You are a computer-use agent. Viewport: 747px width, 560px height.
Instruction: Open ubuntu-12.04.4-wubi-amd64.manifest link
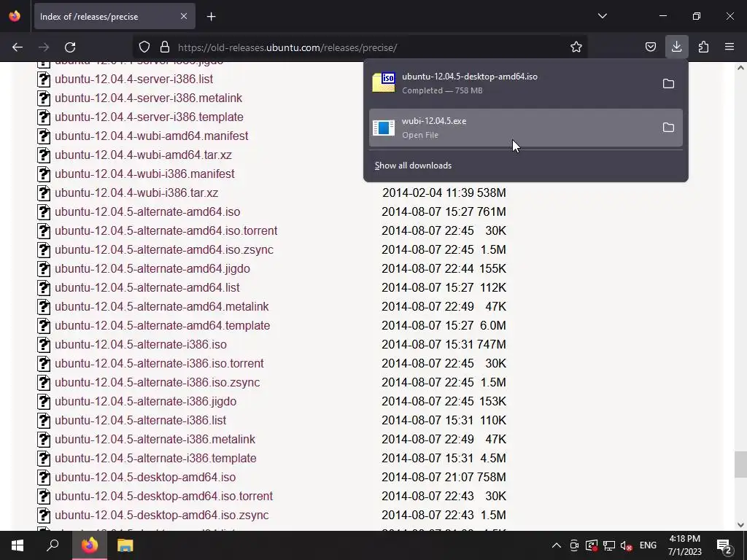coord(151,136)
